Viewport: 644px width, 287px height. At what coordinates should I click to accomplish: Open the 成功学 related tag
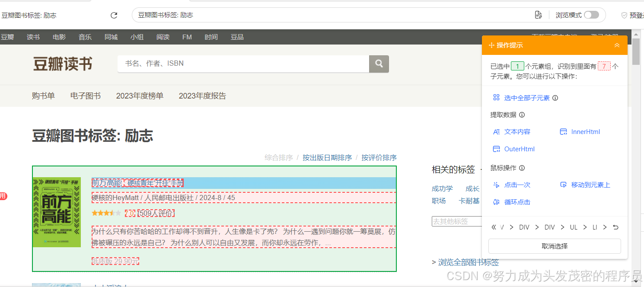click(442, 189)
